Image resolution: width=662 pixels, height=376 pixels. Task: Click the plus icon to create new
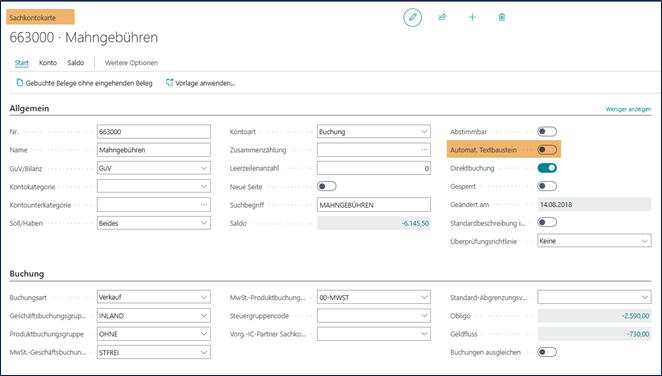tap(472, 17)
